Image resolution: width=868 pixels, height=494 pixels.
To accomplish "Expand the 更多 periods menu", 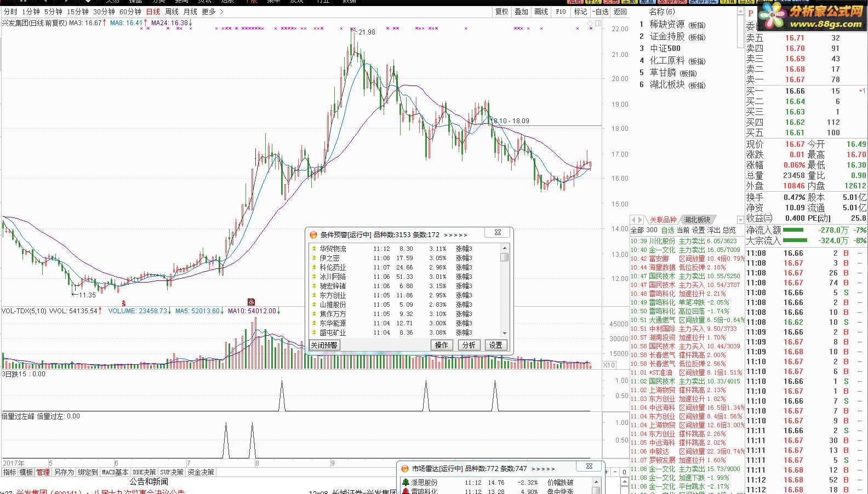I will [212, 12].
